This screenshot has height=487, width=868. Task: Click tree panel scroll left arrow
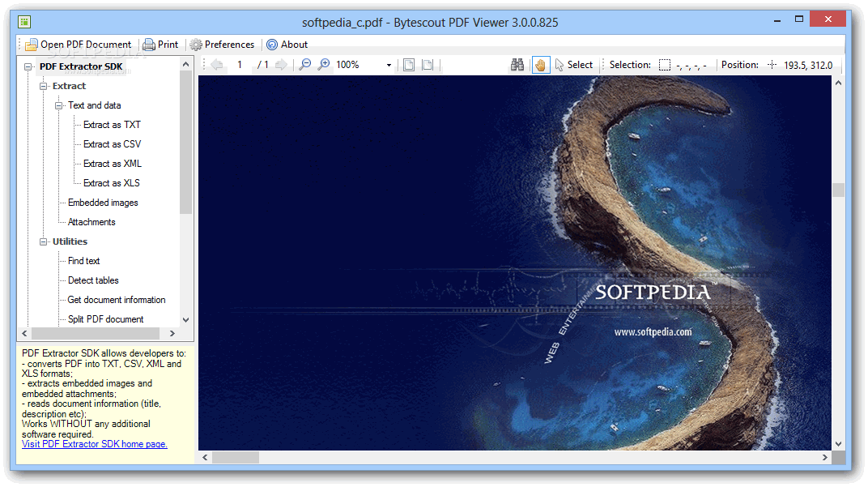click(24, 334)
